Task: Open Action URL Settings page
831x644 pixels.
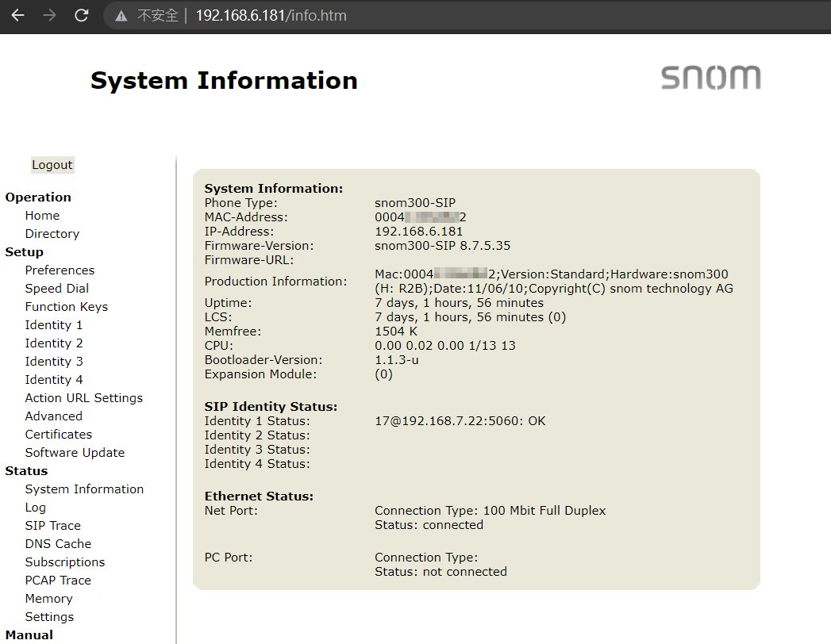Action: point(83,398)
